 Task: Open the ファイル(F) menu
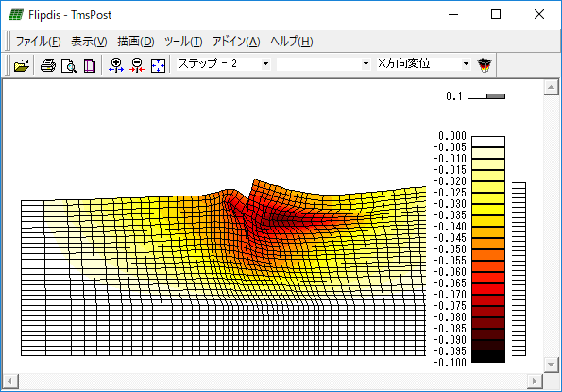tap(39, 42)
